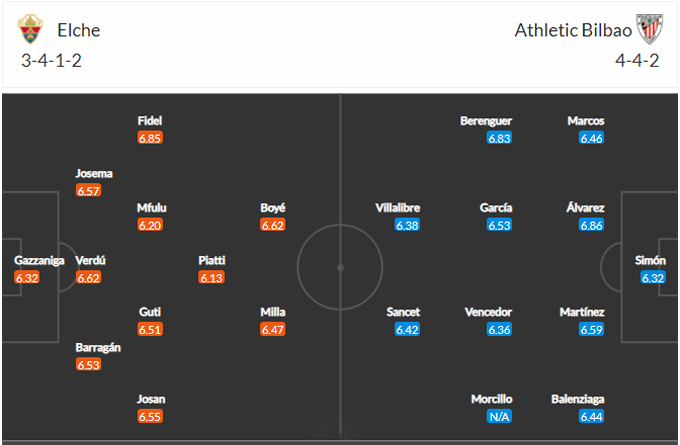Click Mfulu's 6.20 rating badge
The width and height of the screenshot is (680, 445).
tap(150, 225)
